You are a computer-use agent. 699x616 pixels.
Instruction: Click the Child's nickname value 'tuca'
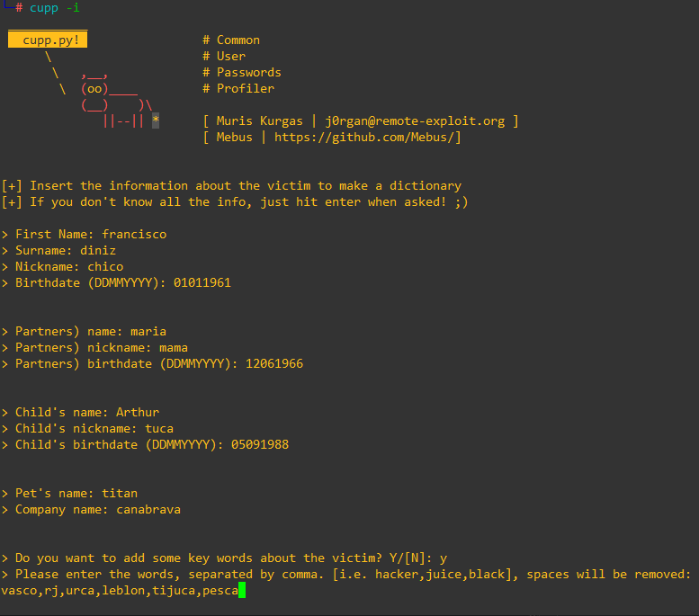pyautogui.click(x=159, y=428)
